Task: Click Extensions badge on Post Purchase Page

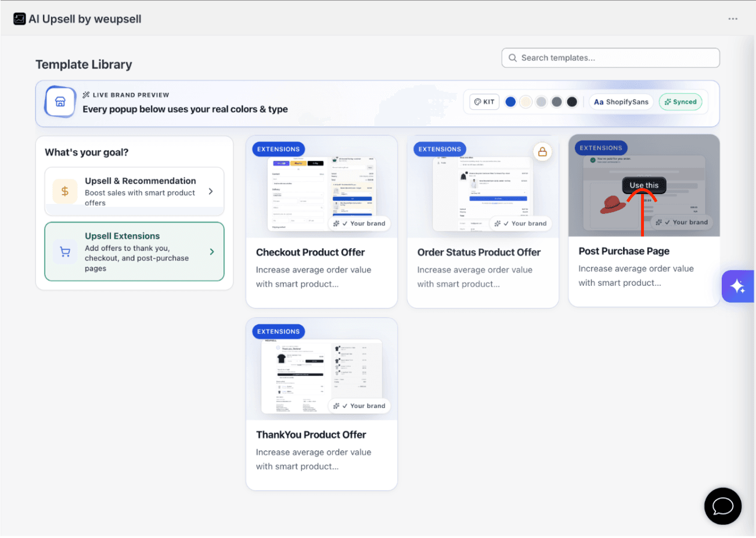Action: (601, 148)
